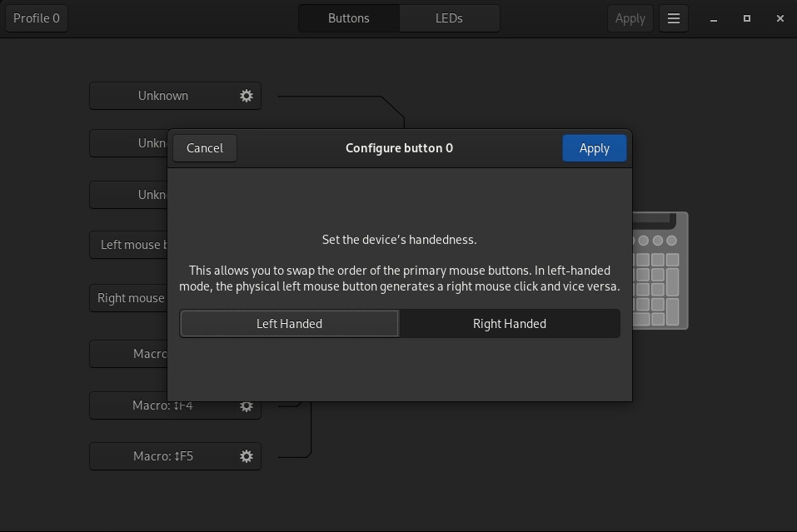Open configuration gear beside Macro: ↕F5

pyautogui.click(x=246, y=455)
